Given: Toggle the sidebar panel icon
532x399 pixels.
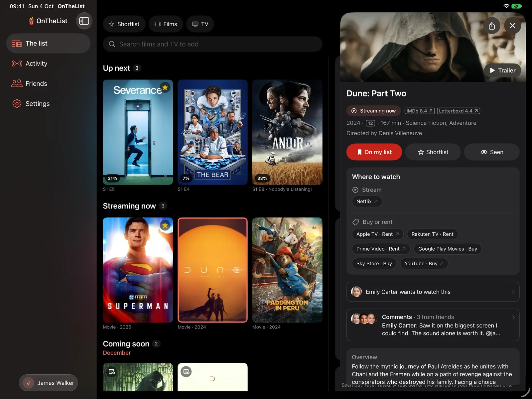Looking at the screenshot, I should pyautogui.click(x=84, y=21).
